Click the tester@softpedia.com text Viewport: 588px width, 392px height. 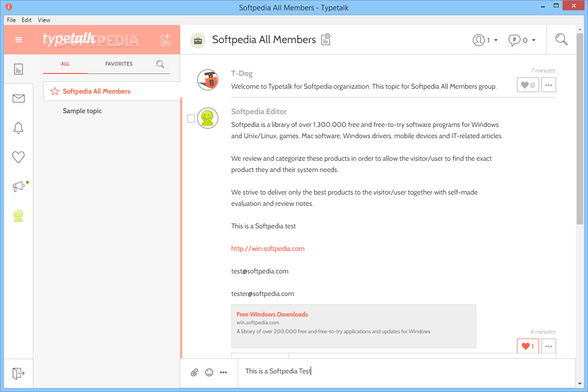263,294
